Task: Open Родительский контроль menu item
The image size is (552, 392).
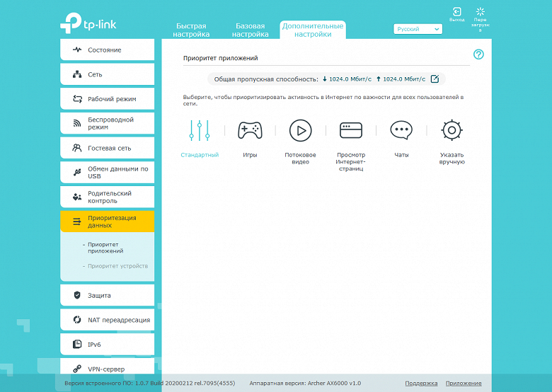Action: pyautogui.click(x=108, y=197)
